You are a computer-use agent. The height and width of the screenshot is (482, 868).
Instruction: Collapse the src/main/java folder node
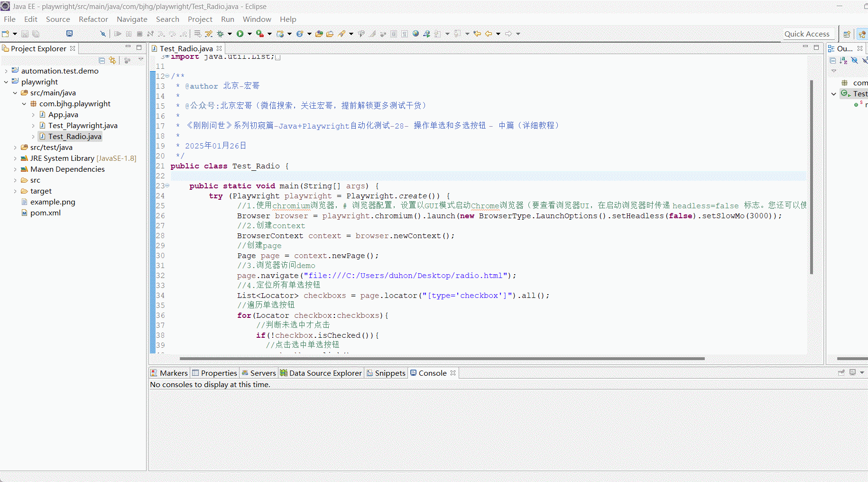(15, 93)
